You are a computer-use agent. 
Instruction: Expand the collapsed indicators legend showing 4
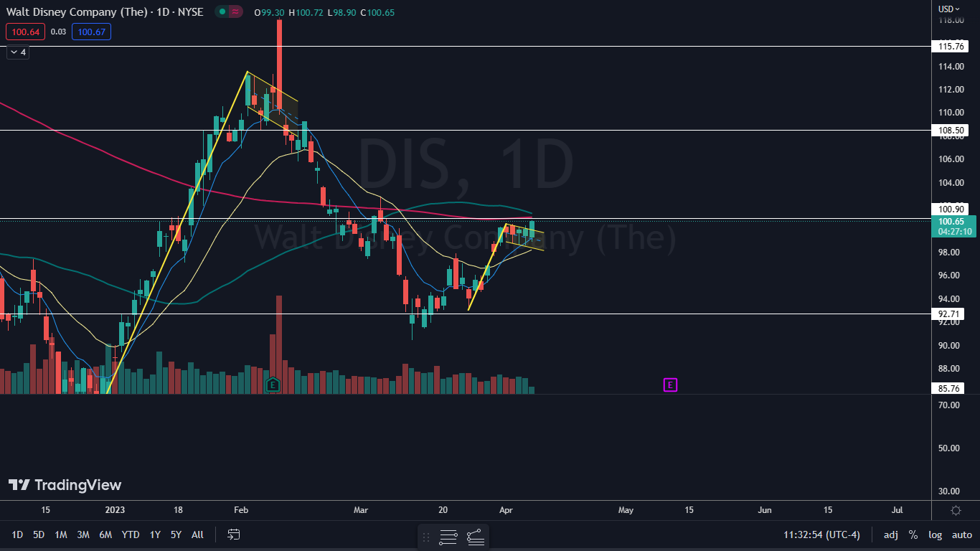18,52
